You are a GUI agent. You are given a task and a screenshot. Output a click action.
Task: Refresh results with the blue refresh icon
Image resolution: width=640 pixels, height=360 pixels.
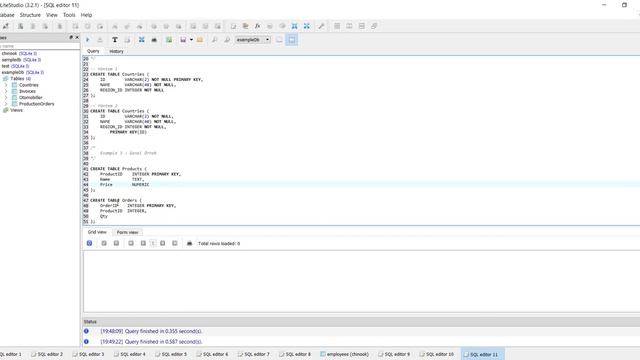pyautogui.click(x=89, y=243)
